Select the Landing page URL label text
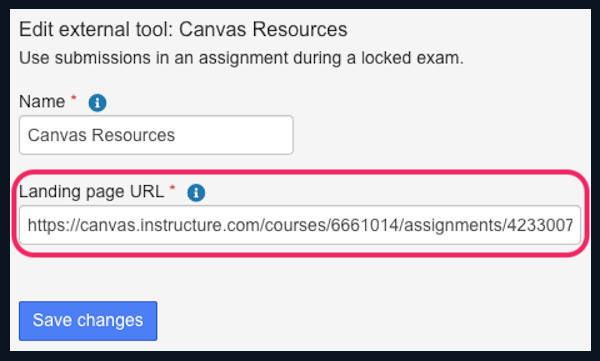600x361 pixels. tap(91, 191)
